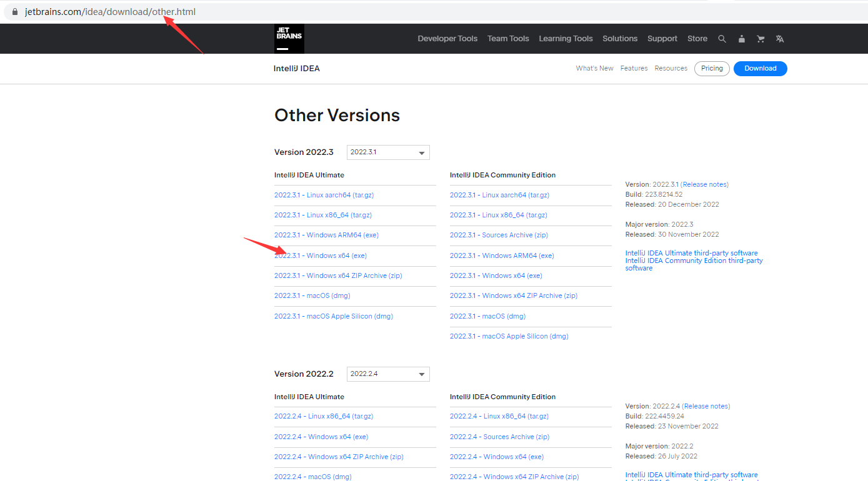Download Community 2022.2.4 Sources Archive zip
The height and width of the screenshot is (481, 868).
pyautogui.click(x=500, y=437)
